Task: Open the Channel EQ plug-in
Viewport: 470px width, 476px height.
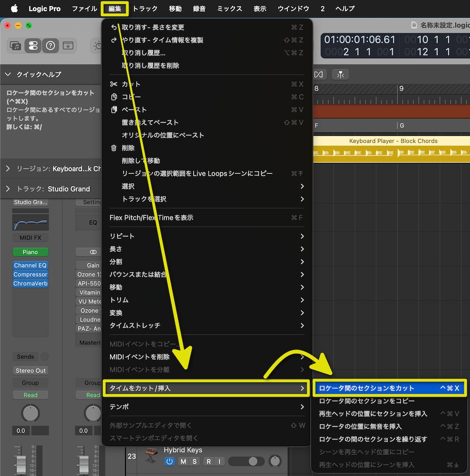Action: [x=31, y=265]
